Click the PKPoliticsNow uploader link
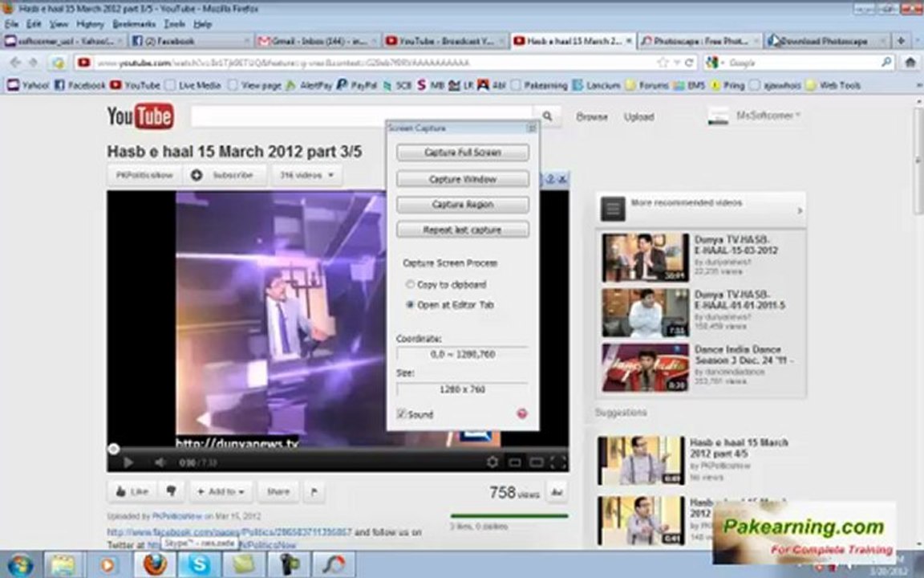The image size is (924, 578). click(x=176, y=516)
